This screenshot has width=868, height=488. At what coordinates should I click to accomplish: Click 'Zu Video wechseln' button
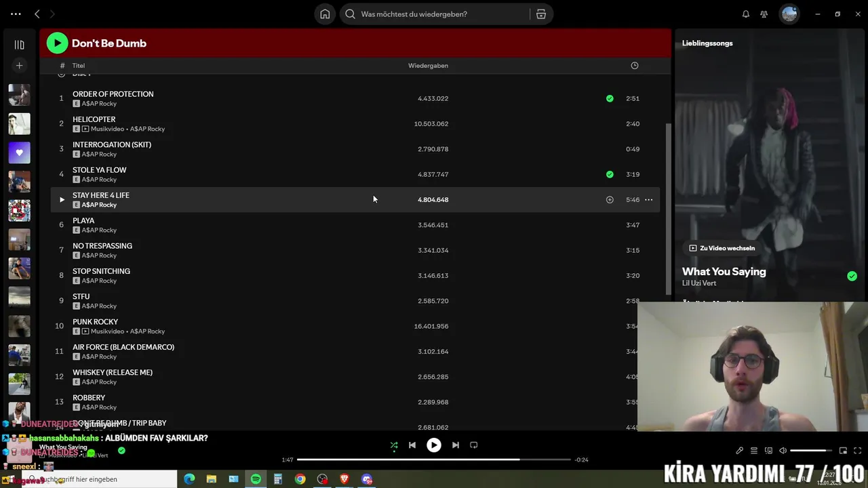(x=722, y=248)
